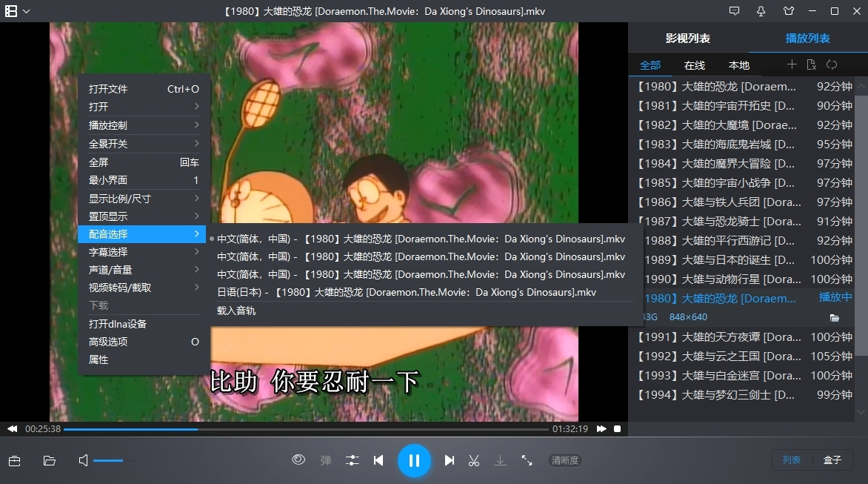Toggle the 弹 danmaku display
Viewport: 868px width, 484px height.
pyautogui.click(x=325, y=460)
